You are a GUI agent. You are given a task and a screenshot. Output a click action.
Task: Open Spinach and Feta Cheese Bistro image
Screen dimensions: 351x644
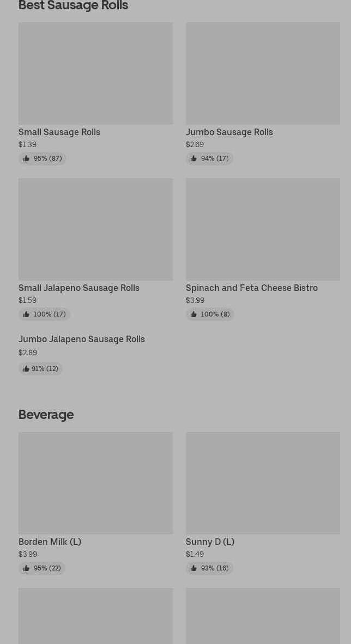263,229
